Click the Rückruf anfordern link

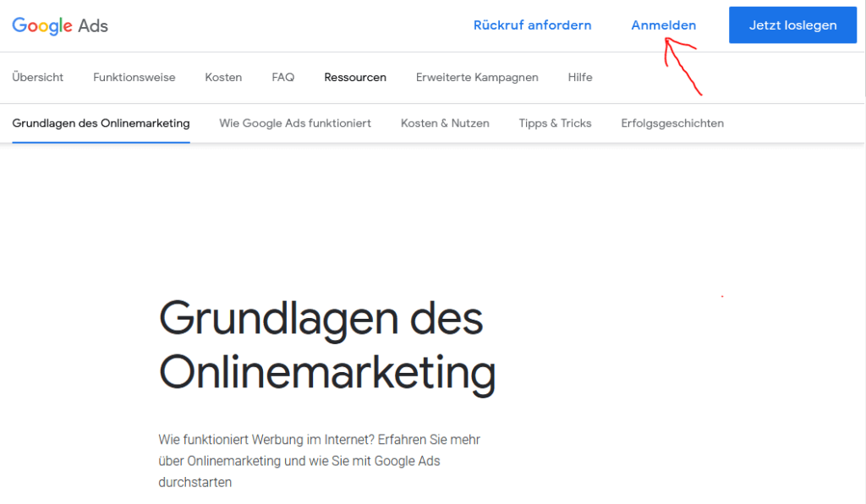532,25
